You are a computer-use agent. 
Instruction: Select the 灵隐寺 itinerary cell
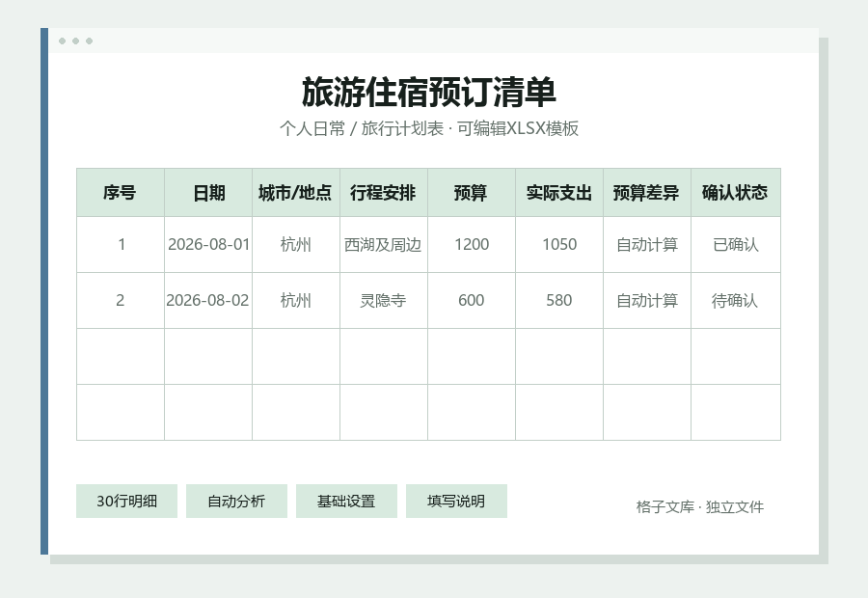click(384, 300)
